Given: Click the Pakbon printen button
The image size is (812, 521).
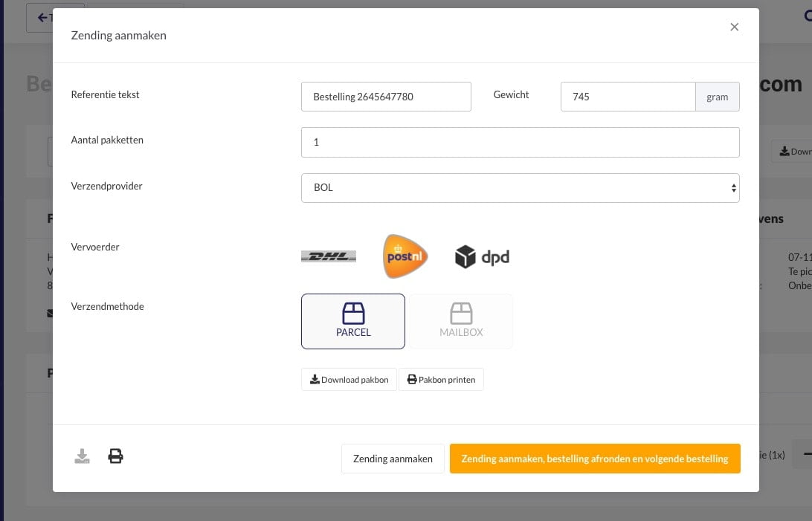Looking at the screenshot, I should click(x=441, y=380).
